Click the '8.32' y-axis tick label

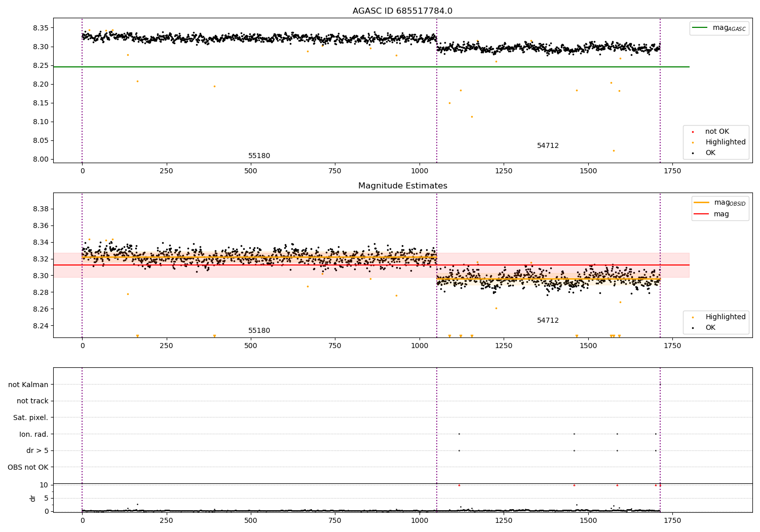click(40, 259)
